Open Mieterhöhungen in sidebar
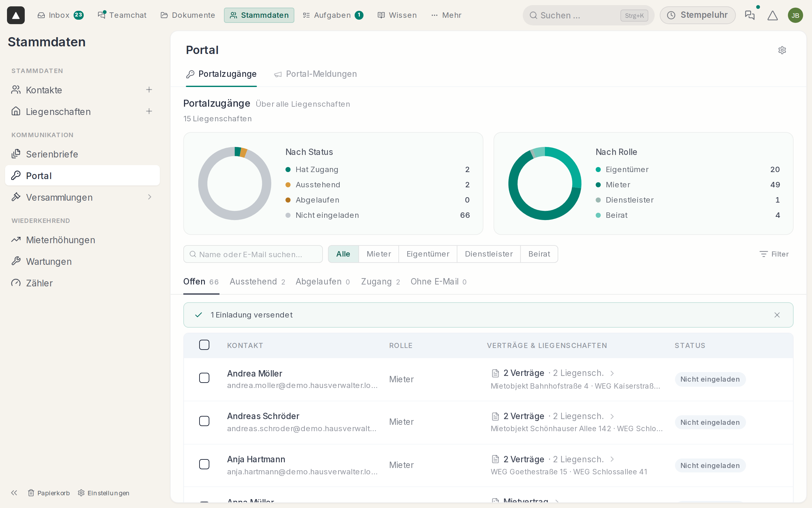The image size is (812, 508). pyautogui.click(x=82, y=240)
